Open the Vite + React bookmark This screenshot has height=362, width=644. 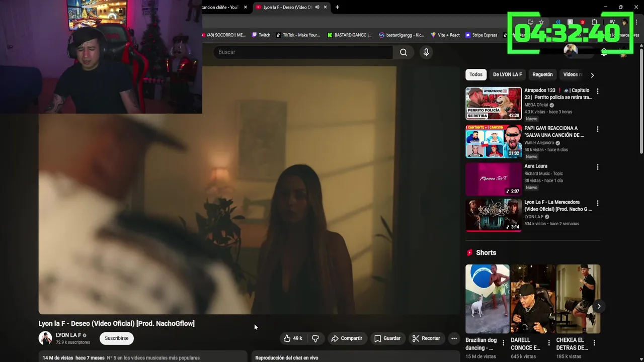point(445,35)
